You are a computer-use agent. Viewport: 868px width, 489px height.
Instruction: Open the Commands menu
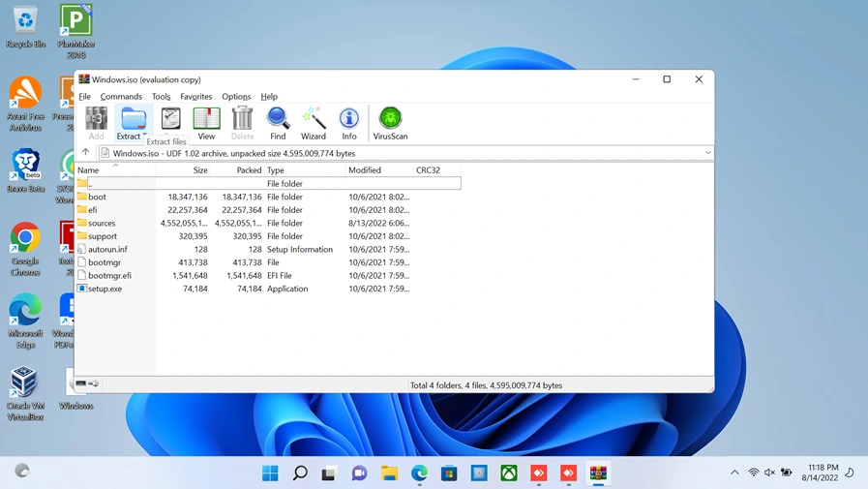(x=121, y=97)
